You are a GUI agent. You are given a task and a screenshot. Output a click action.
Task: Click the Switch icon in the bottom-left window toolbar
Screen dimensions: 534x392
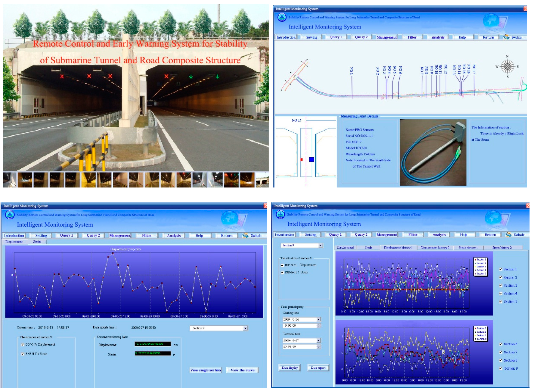click(x=245, y=235)
